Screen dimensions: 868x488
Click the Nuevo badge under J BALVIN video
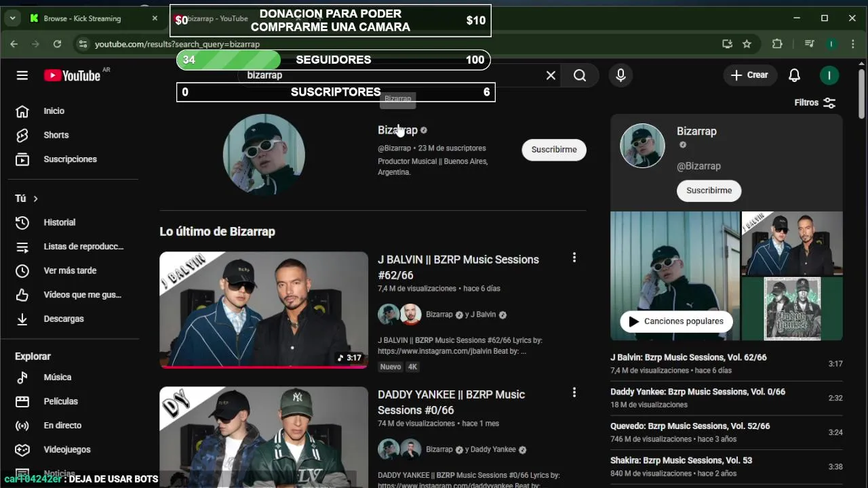coord(391,367)
